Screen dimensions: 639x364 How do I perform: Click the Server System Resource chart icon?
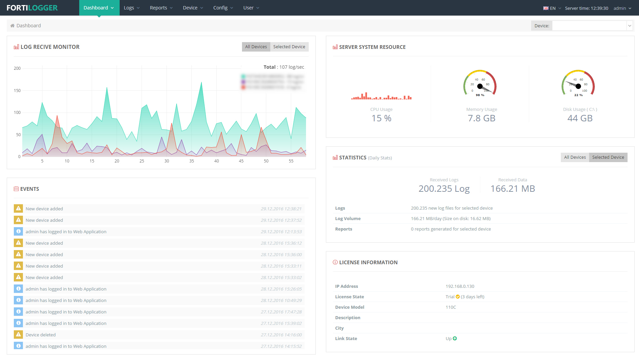click(x=335, y=47)
